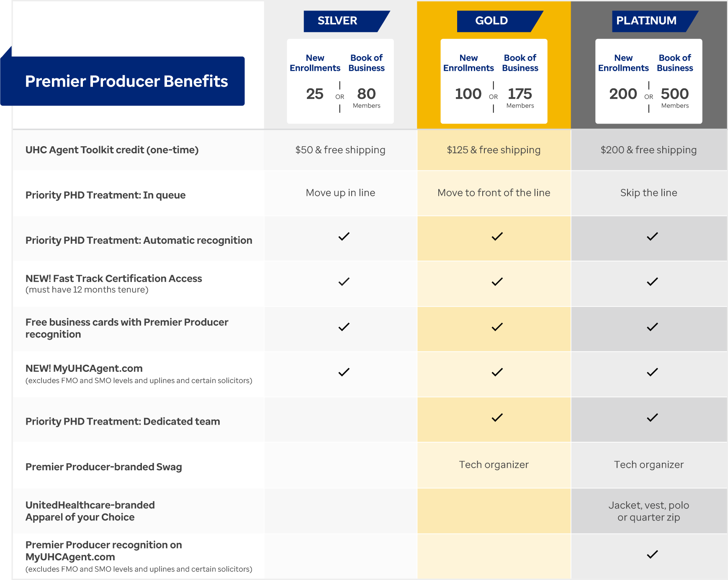Viewport: 728px width, 580px height.
Task: Click the Gold checkmark in the NEW! MyUHCAgent.com row
Action: (497, 372)
